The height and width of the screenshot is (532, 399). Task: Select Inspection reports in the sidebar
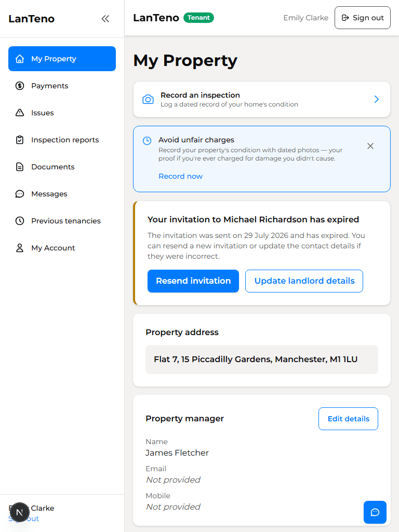(62, 140)
